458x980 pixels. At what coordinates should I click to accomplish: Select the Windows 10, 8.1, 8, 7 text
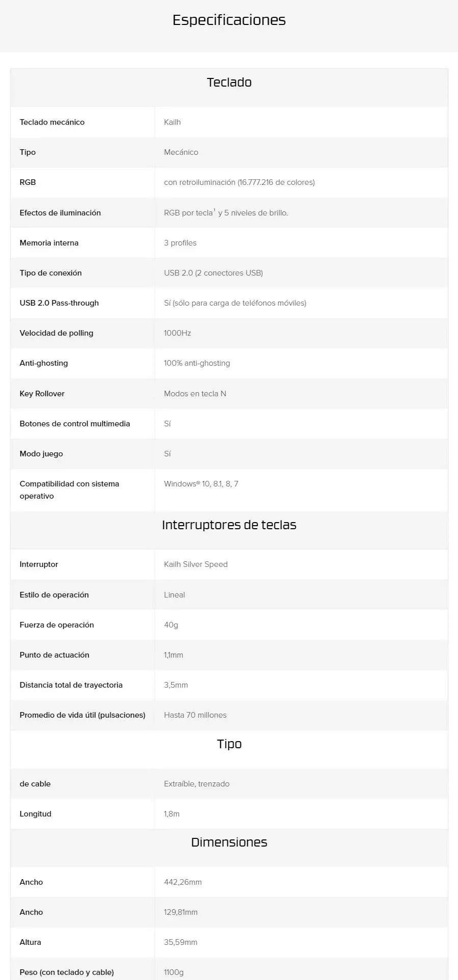(x=201, y=484)
